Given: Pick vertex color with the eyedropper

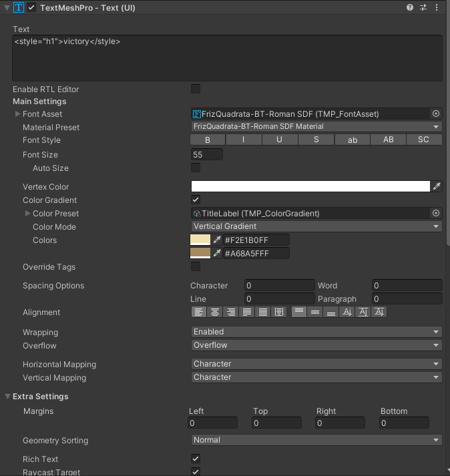Looking at the screenshot, I should click(437, 187).
